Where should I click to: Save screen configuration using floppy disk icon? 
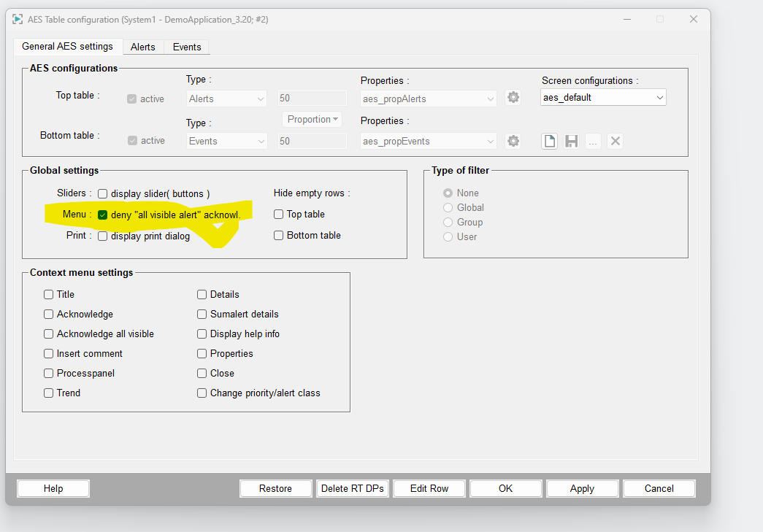tap(571, 141)
